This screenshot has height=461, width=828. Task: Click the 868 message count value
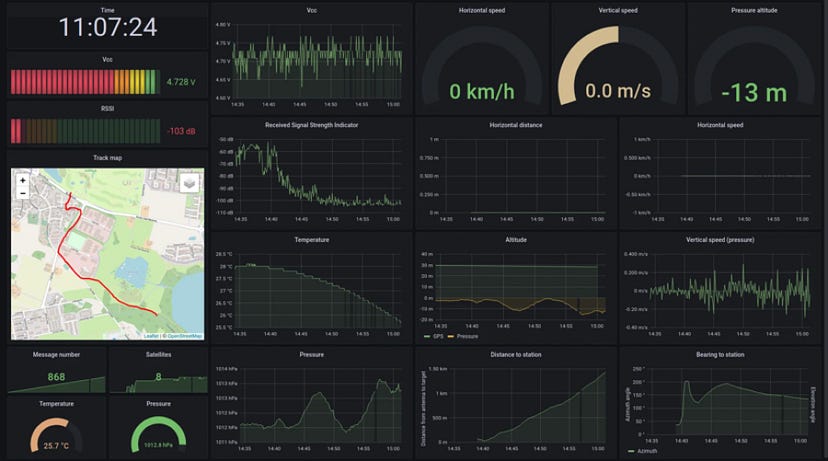(56, 377)
